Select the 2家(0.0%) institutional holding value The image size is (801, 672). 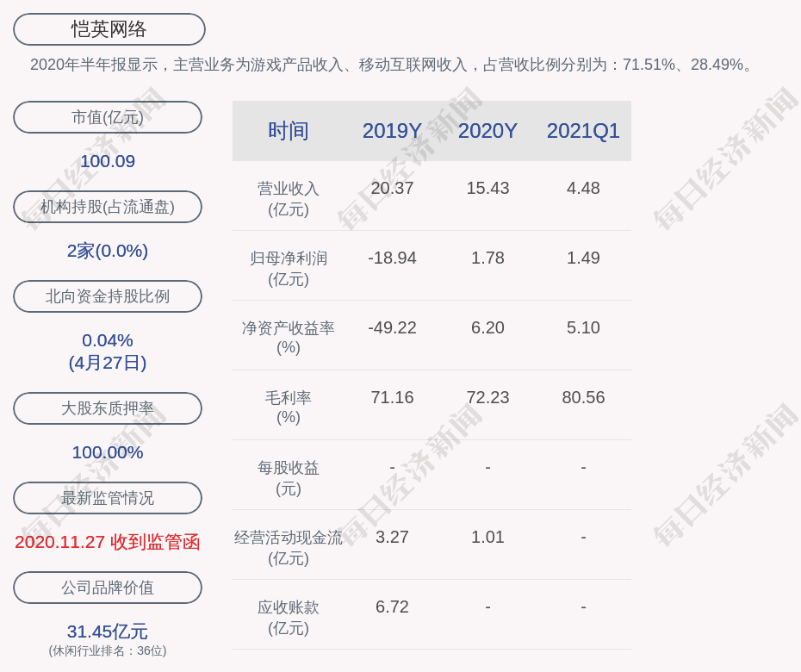pos(108,251)
